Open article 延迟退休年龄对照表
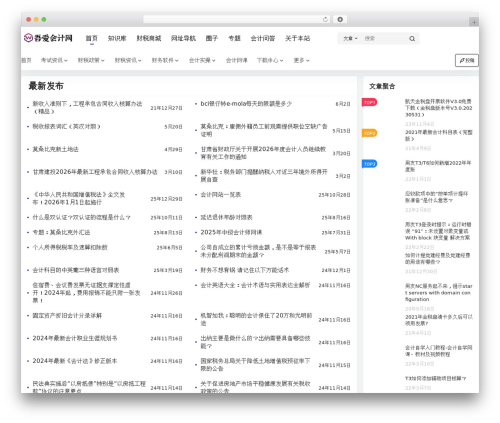 tap(226, 217)
